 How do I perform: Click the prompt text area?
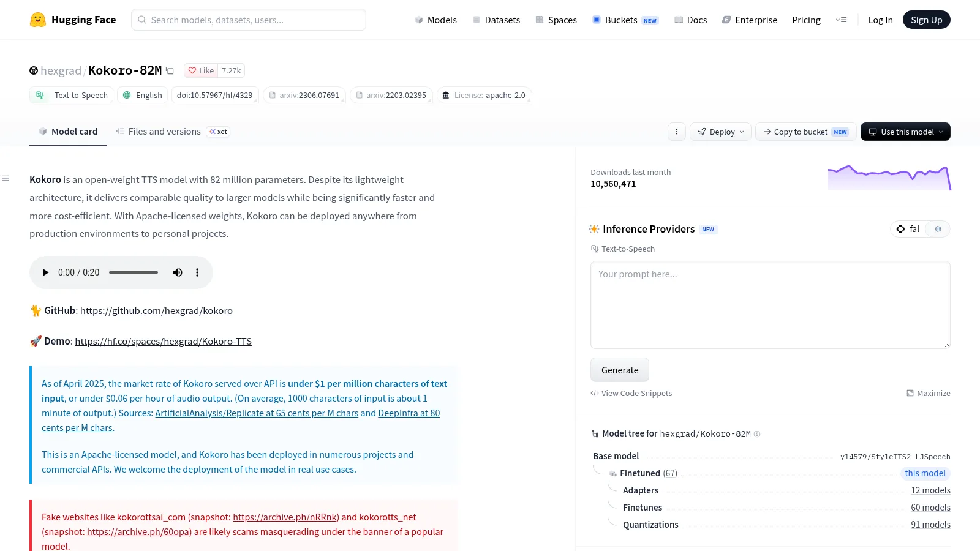(x=771, y=305)
